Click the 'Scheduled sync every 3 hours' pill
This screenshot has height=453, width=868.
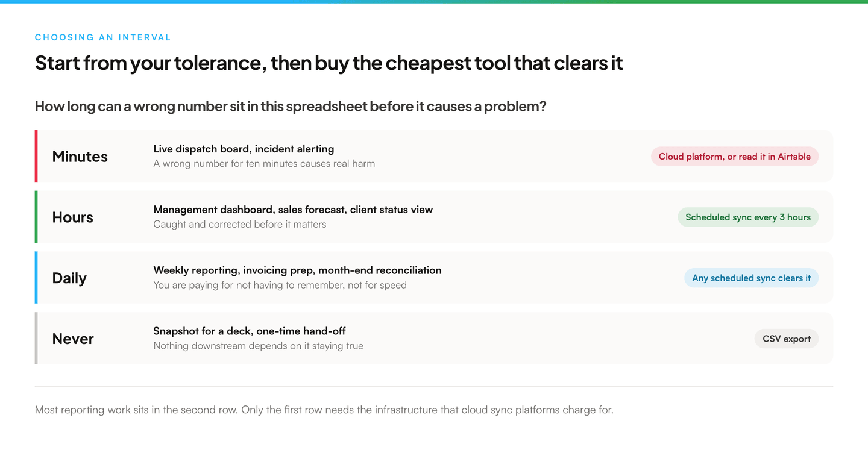748,217
